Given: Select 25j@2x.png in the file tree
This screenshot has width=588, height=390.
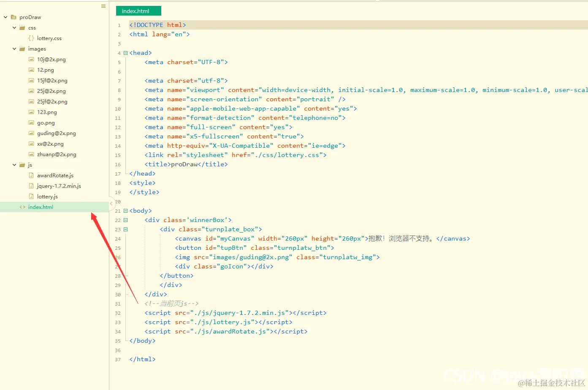Looking at the screenshot, I should (51, 91).
